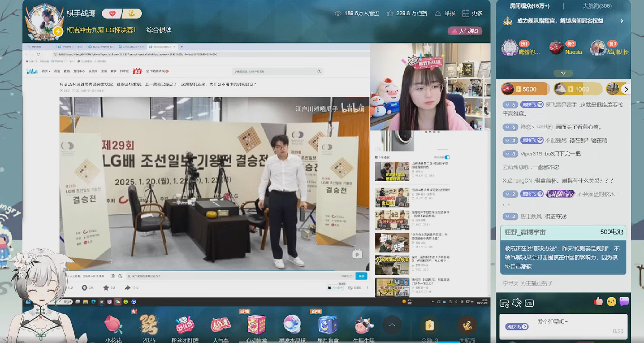Click the 人气第3 popularity badge
Image resolution: width=644 pixels, height=343 pixels.
point(464,31)
